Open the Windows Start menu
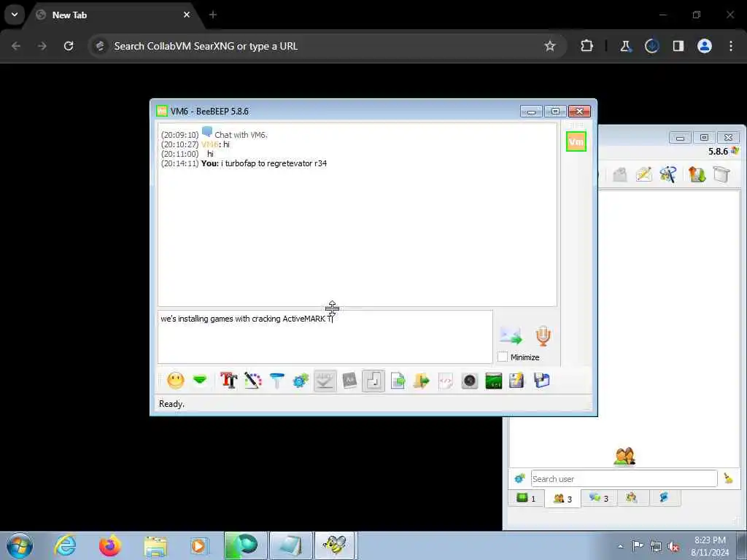747x560 pixels. (20, 545)
